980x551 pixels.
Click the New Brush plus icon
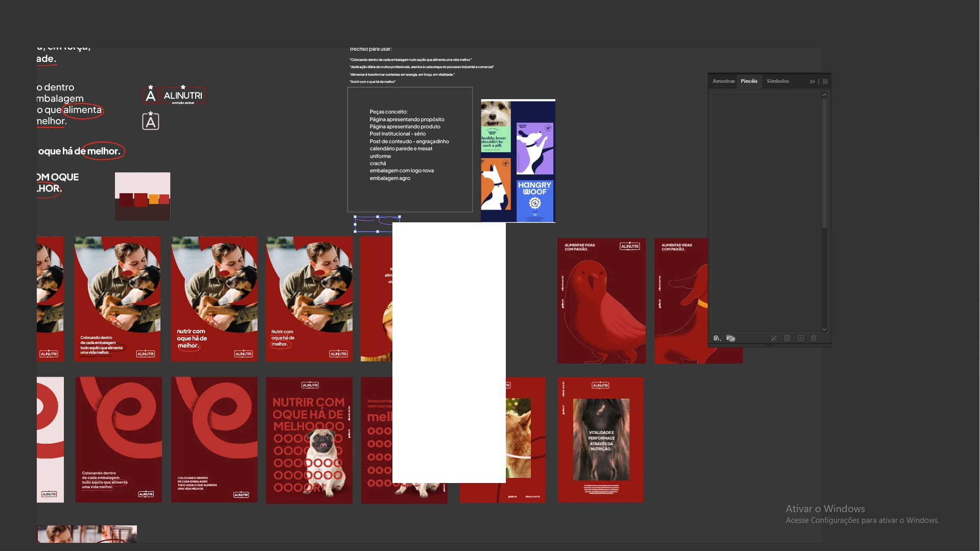(801, 338)
